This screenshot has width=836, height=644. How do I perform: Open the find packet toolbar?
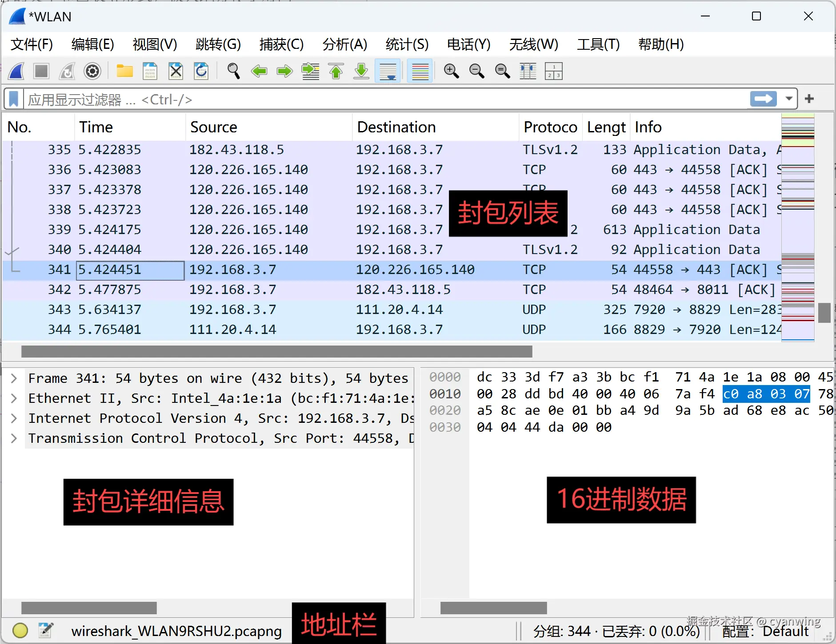[x=233, y=71]
